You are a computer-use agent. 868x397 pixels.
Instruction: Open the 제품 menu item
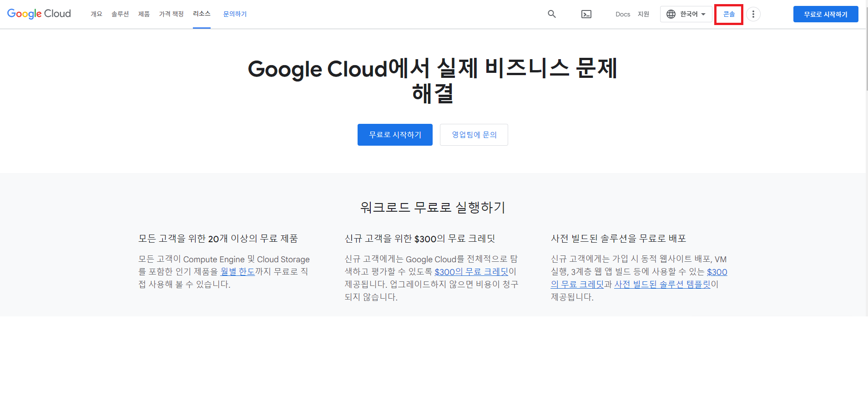pyautogui.click(x=144, y=14)
